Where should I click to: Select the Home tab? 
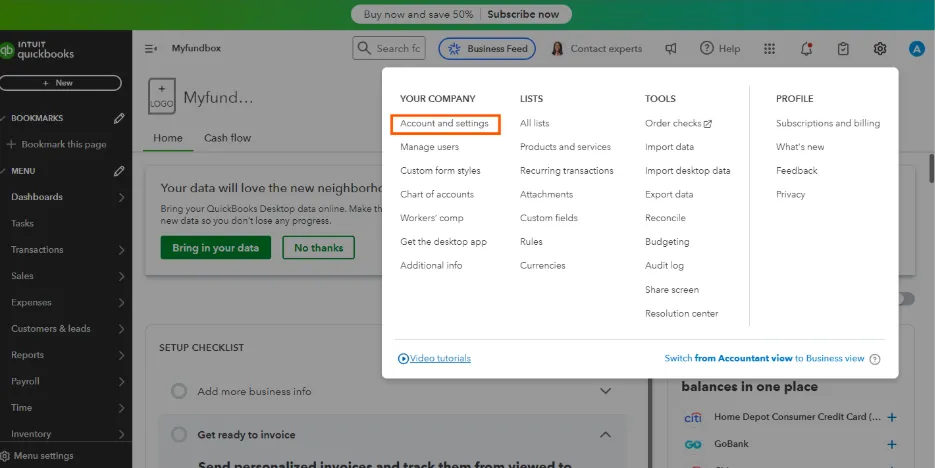coord(168,138)
